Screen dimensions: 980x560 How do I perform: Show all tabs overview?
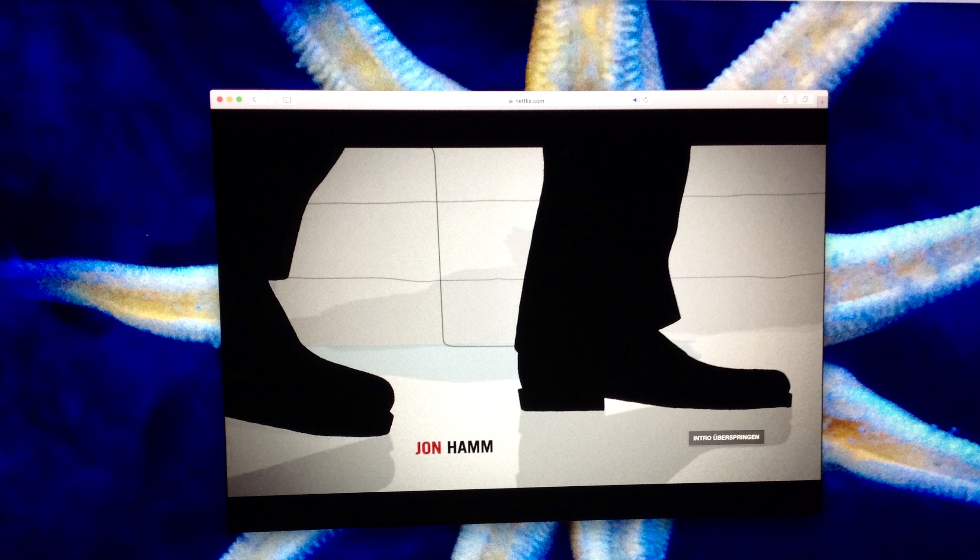805,100
